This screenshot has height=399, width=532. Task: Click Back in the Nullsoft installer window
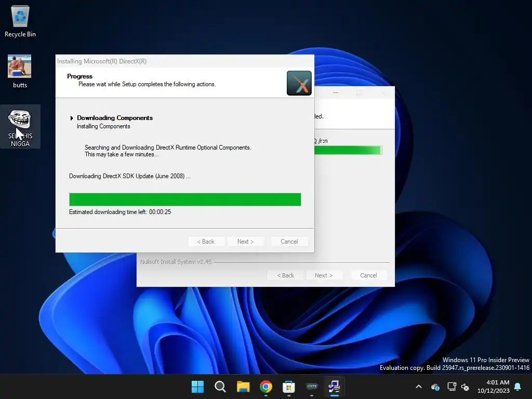286,275
